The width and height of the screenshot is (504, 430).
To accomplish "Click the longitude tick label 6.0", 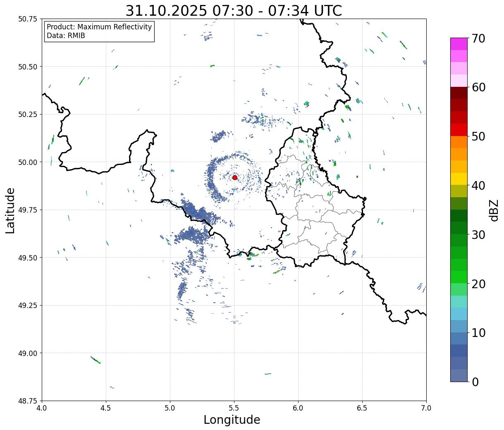I will 298,408.
